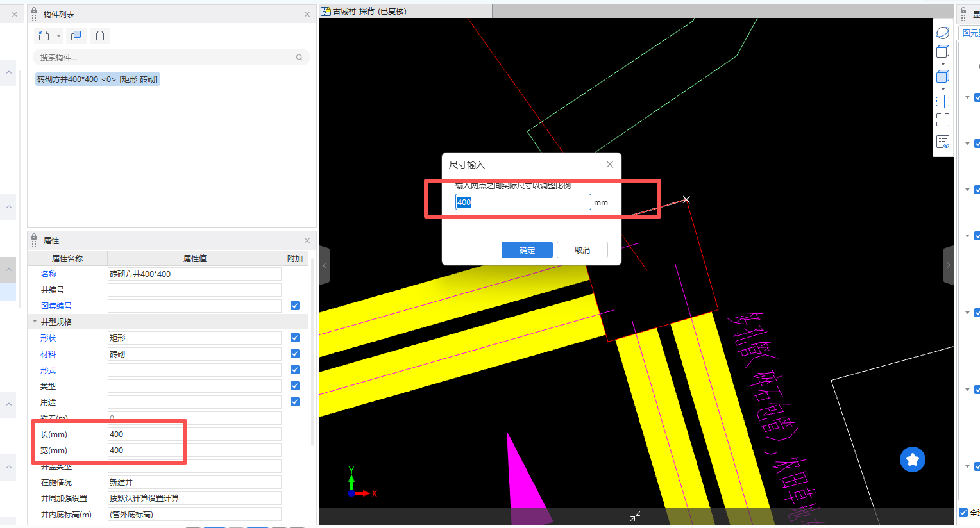The width and height of the screenshot is (980, 528).
Task: Click the display settings list-eye icon
Action: 942,142
